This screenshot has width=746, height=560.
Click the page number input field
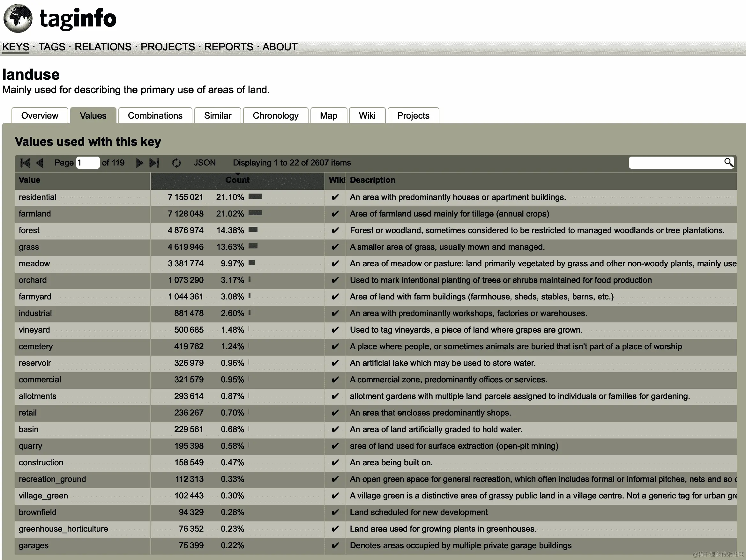88,163
